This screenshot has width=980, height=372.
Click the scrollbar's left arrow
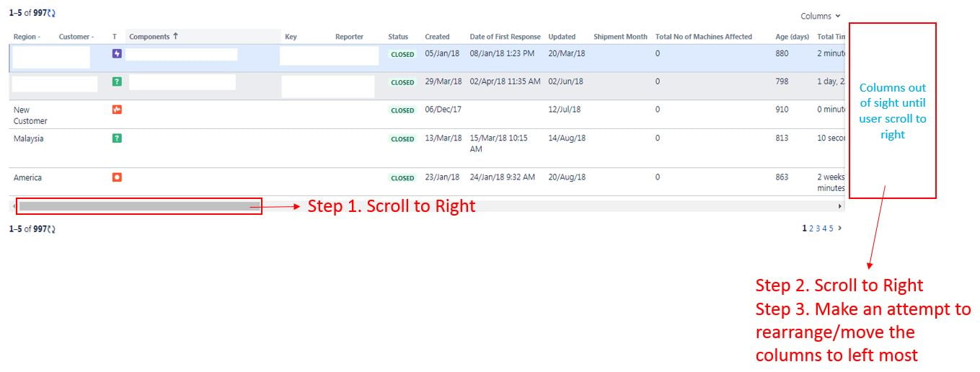coord(12,206)
